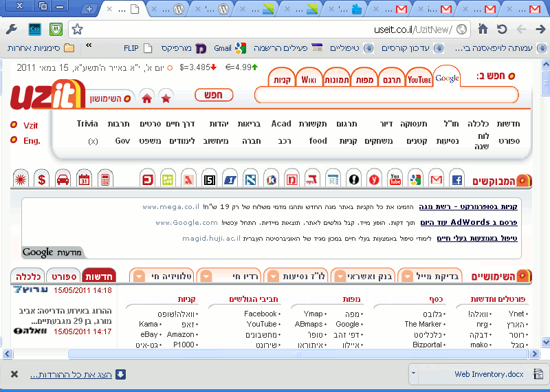Open the Vzit link

pyautogui.click(x=30, y=125)
